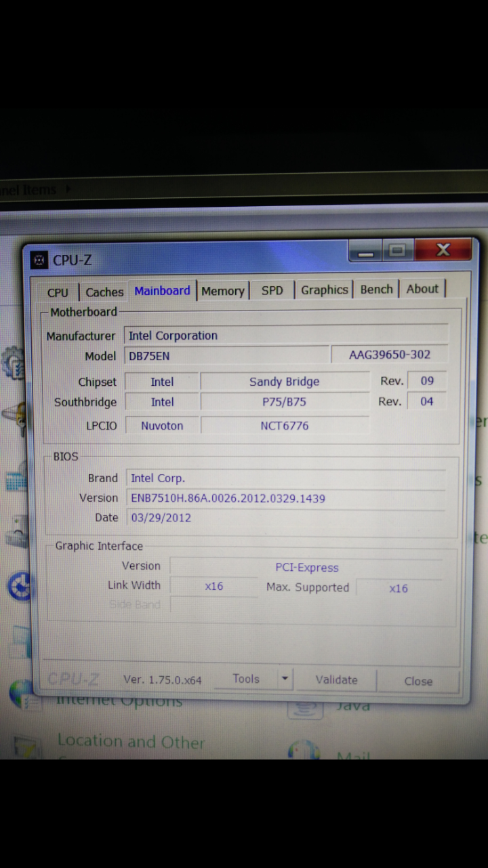Viewport: 488px width, 868px height.
Task: Click the Close button at bottom
Action: 418,682
